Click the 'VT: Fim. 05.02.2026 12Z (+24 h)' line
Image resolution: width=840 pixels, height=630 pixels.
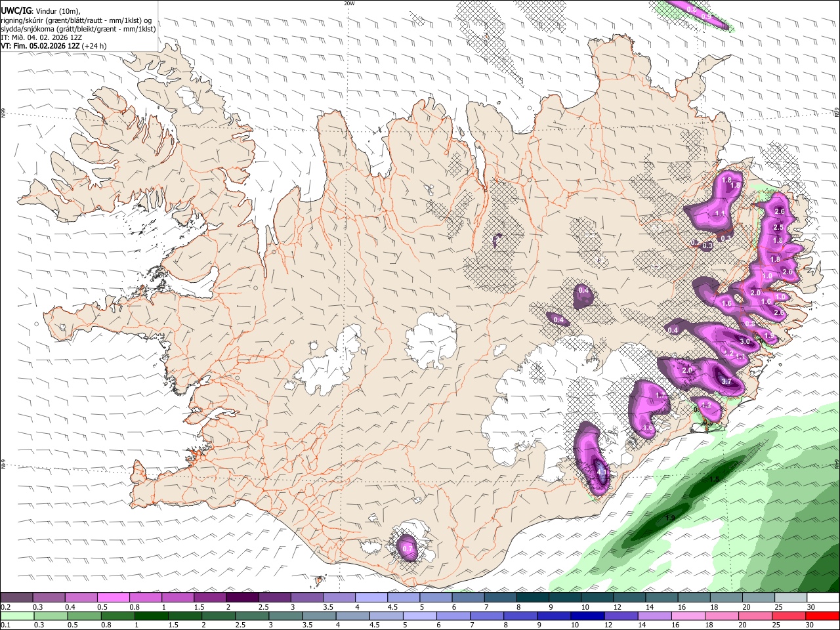[54, 46]
